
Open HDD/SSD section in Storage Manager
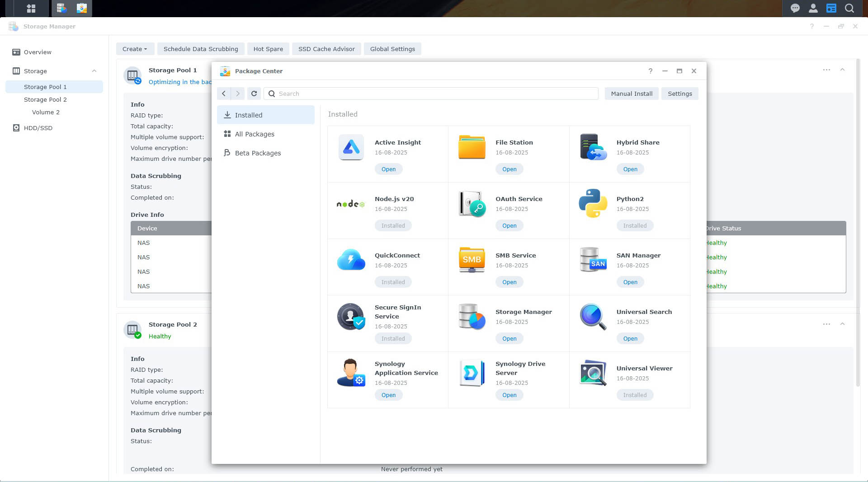point(54,128)
